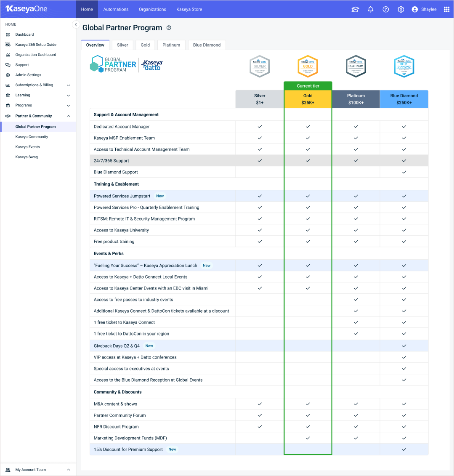The height and width of the screenshot is (476, 454).
Task: Click the Global Partner Program logo
Action: pos(113,64)
